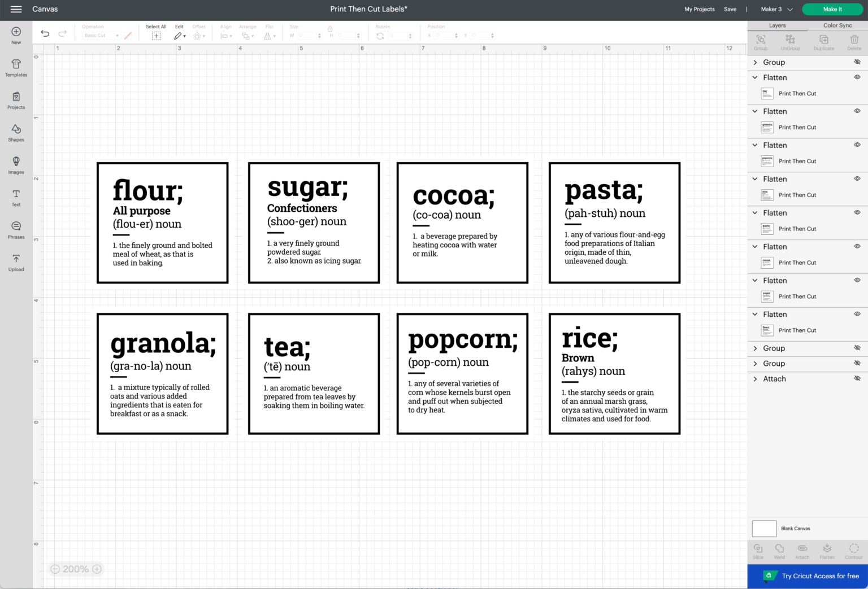Screen dimensions: 868x589
Task: Hide the Flatten layer containing the pasta label
Action: coord(857,212)
